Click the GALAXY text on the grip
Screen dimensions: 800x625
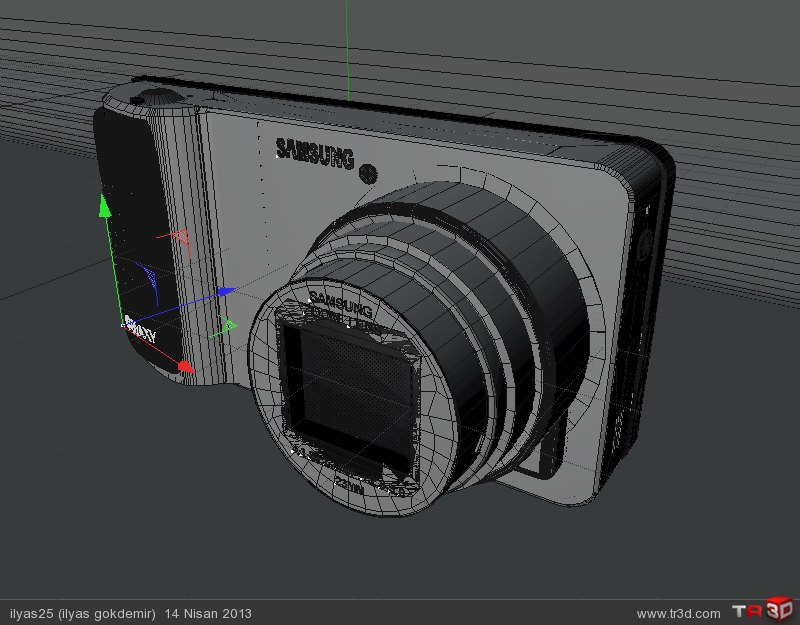coord(140,331)
